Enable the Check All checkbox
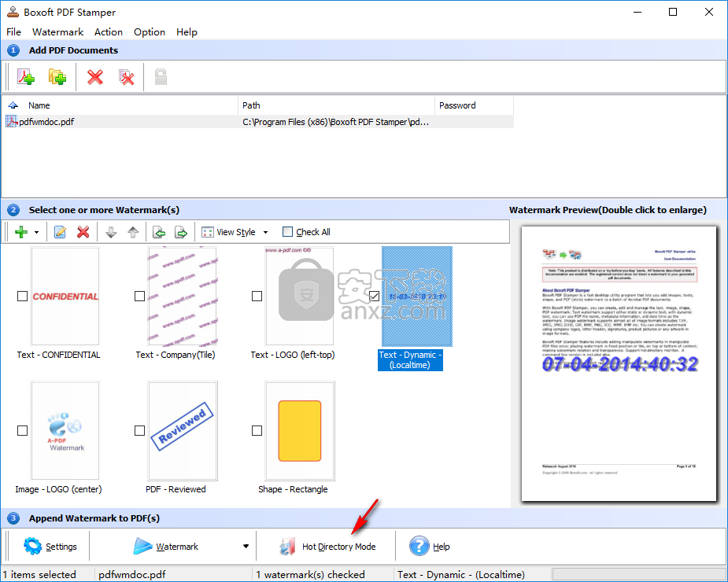The width and height of the screenshot is (728, 582). pos(288,231)
